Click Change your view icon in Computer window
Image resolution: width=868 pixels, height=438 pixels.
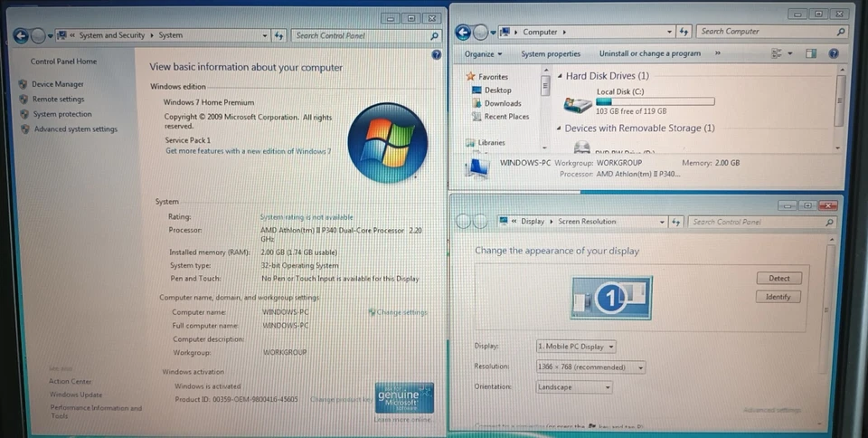pyautogui.click(x=777, y=53)
